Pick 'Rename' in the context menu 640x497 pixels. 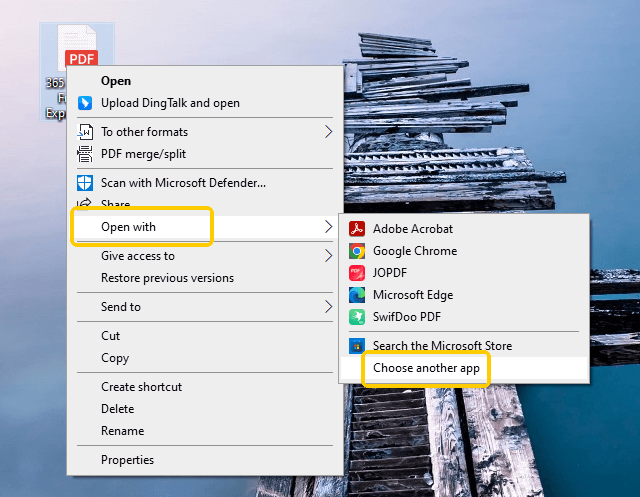tap(122, 431)
